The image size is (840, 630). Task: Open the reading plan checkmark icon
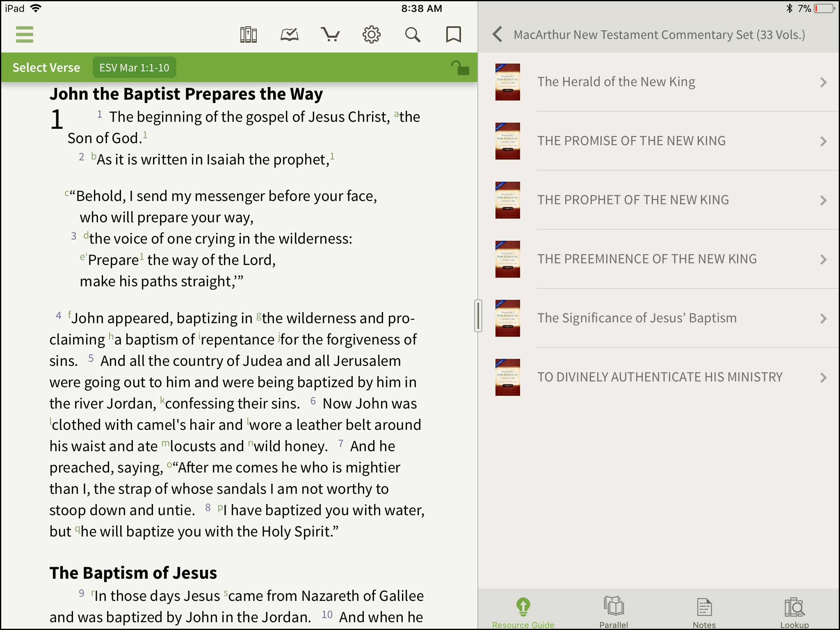(x=290, y=35)
